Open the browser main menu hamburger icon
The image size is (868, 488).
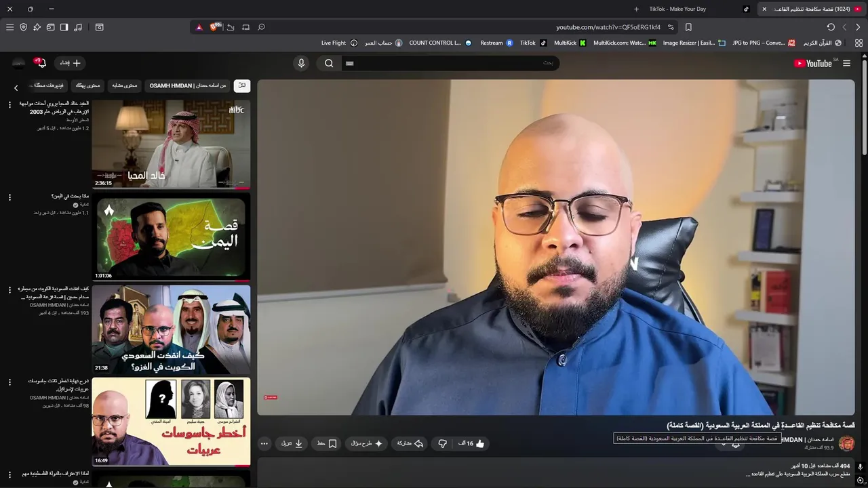pyautogui.click(x=9, y=27)
